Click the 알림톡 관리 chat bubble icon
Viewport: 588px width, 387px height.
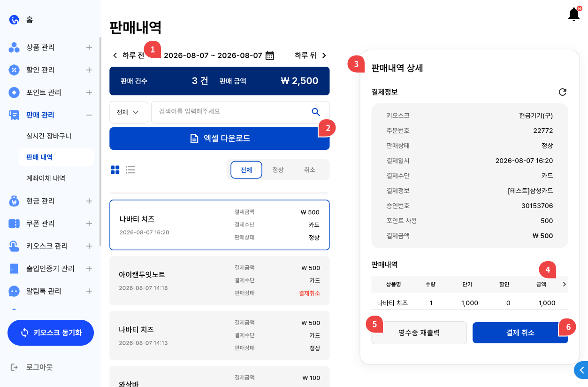pyautogui.click(x=14, y=291)
